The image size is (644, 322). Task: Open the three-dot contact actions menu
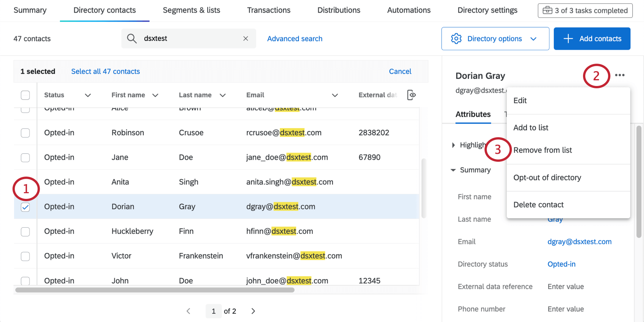(620, 75)
